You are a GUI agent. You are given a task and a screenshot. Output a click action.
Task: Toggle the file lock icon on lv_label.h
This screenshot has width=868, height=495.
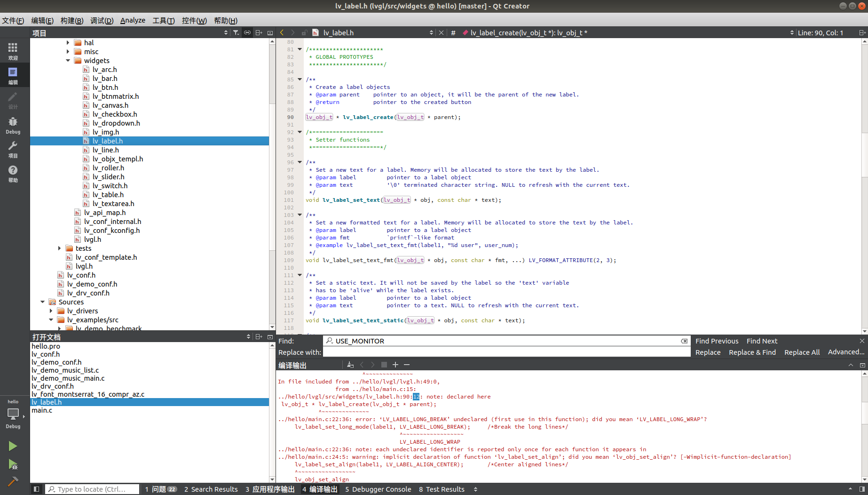(x=304, y=32)
